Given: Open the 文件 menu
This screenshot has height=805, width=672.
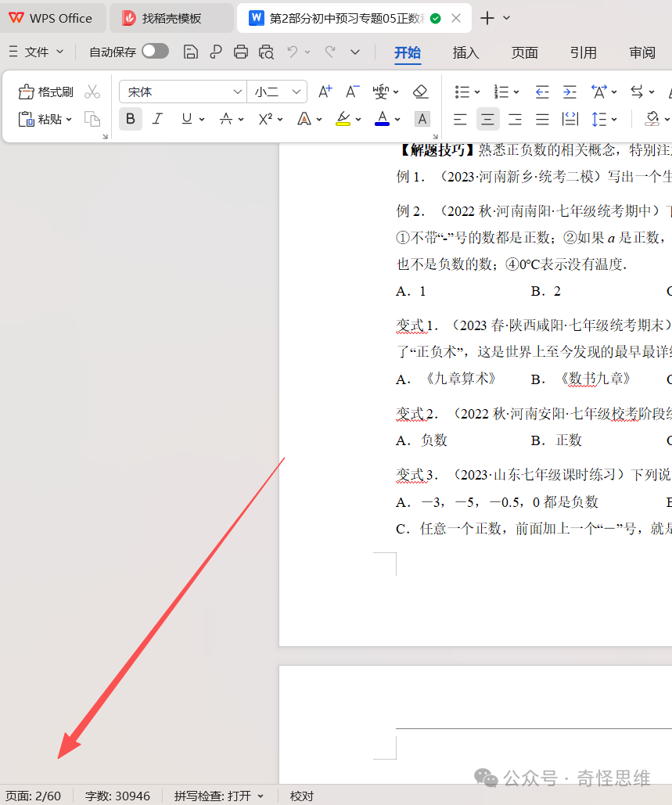Looking at the screenshot, I should [36, 52].
